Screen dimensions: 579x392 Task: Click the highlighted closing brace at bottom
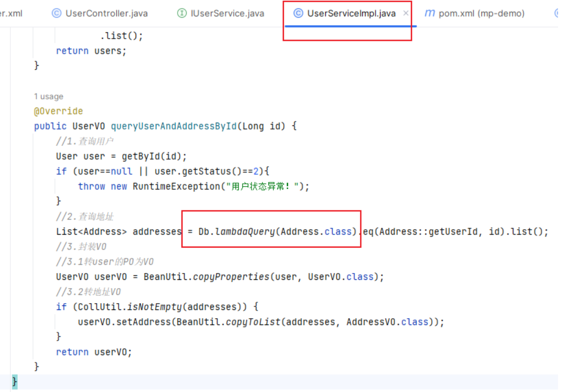coord(15,381)
